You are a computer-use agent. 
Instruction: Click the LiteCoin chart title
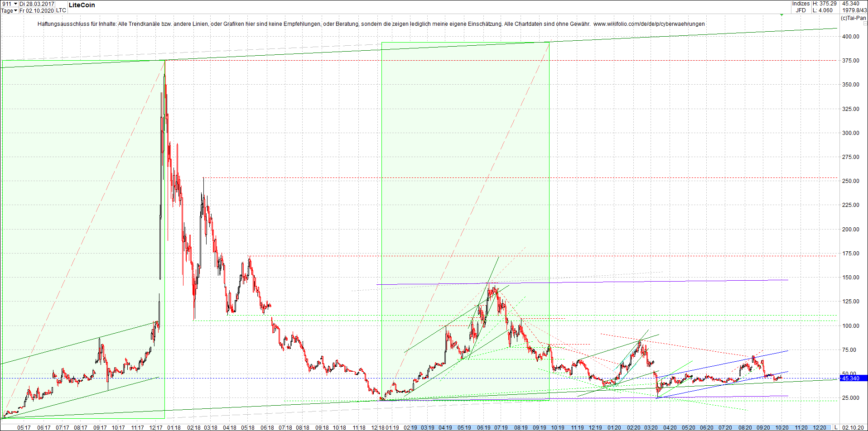82,5
